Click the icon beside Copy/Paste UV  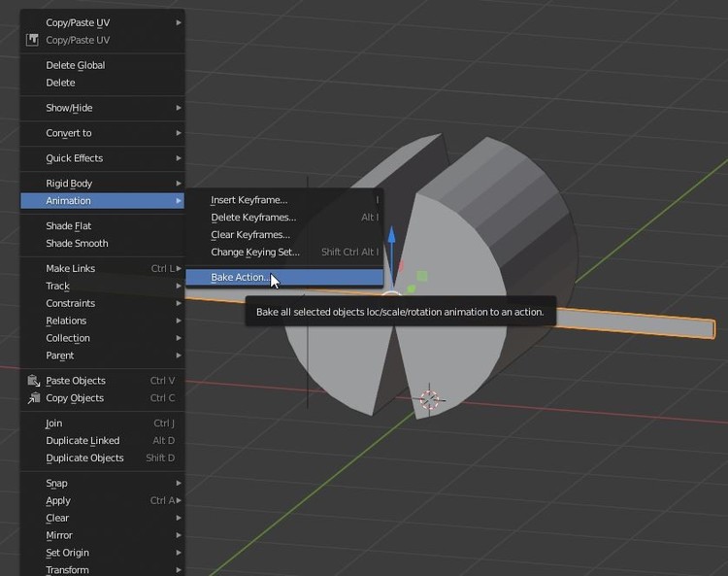point(32,40)
